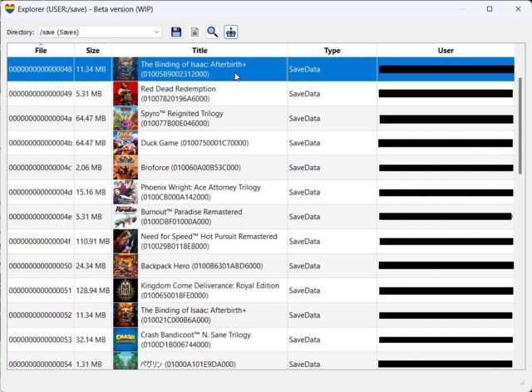Viewport: 532px width, 392px height.
Task: Select file 0000000000000051
Action: (41, 291)
